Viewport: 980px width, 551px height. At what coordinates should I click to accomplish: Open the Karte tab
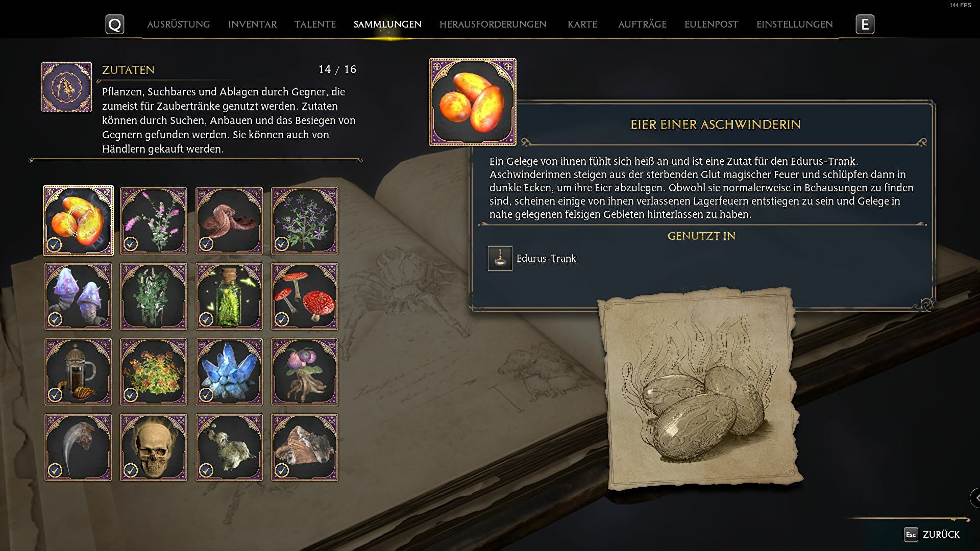(x=582, y=24)
